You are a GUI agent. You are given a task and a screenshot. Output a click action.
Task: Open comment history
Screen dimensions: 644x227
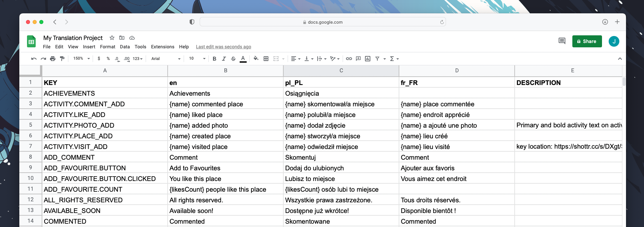pos(562,41)
